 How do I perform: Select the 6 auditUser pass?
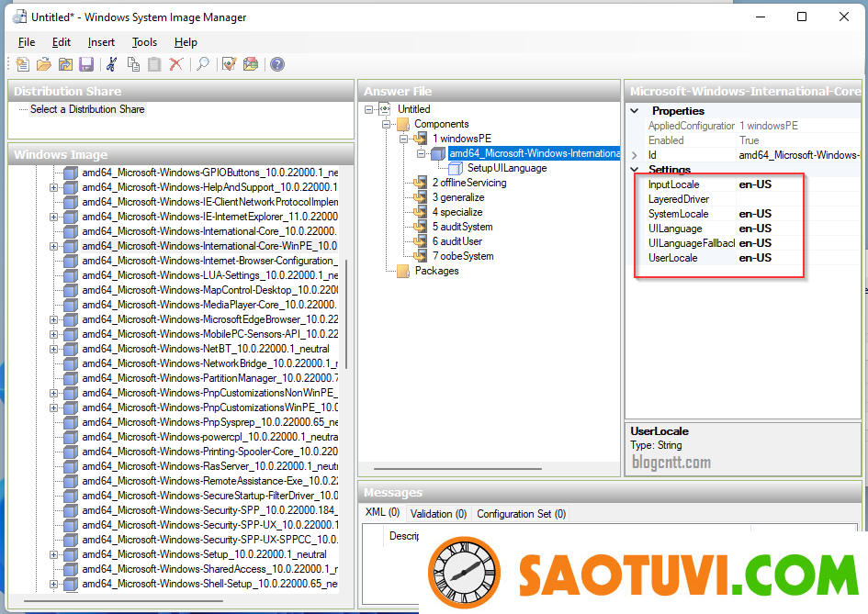coord(457,241)
